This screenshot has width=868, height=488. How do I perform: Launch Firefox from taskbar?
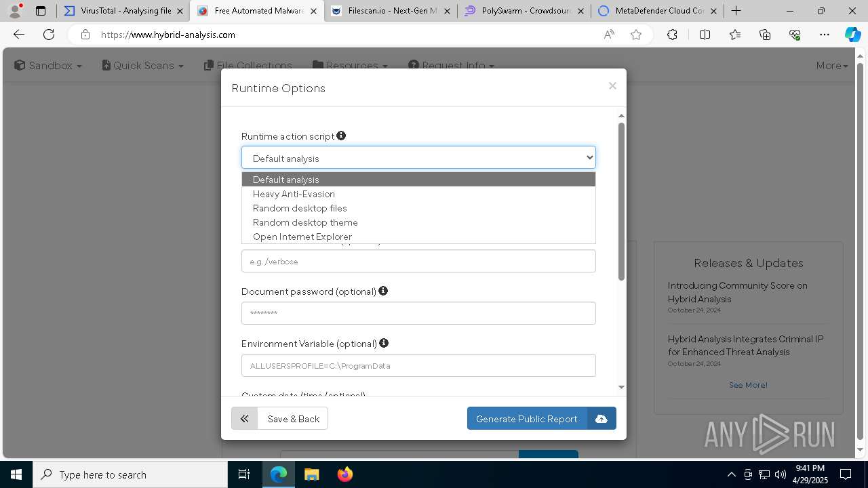(x=344, y=474)
